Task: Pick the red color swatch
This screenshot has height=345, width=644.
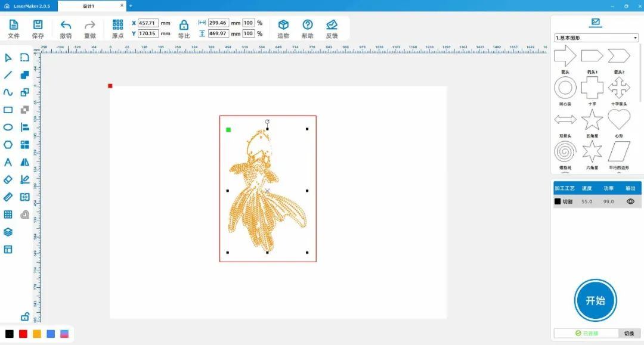Action: point(23,334)
